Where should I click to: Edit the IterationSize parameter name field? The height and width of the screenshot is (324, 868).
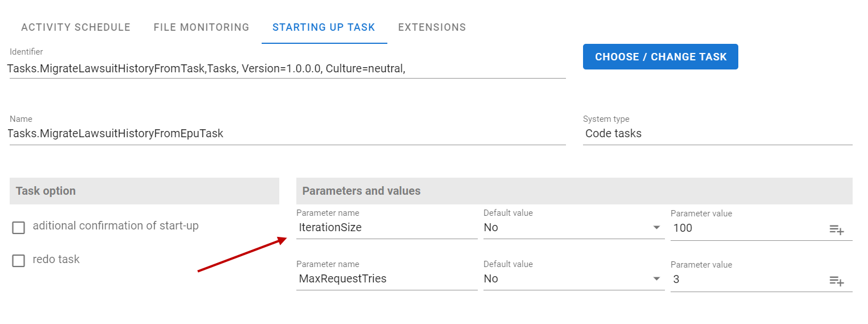pyautogui.click(x=387, y=228)
